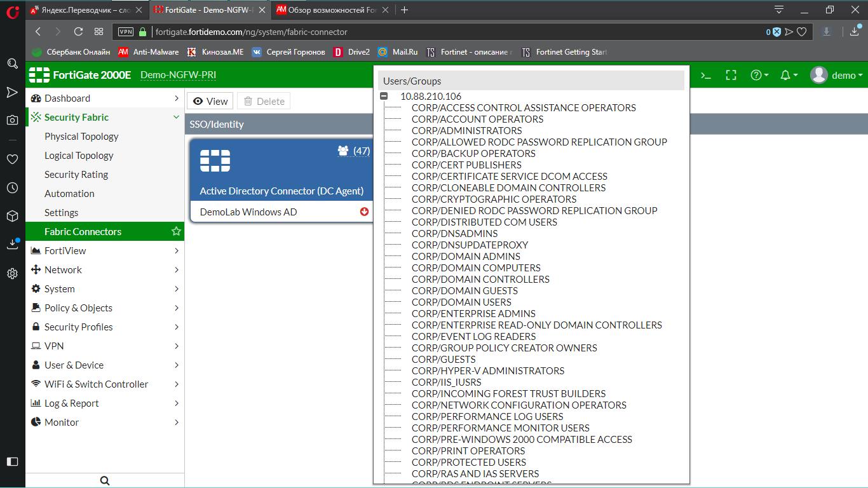The height and width of the screenshot is (488, 868).
Task: Click the FortiGate 2000E logo
Action: pyautogui.click(x=80, y=75)
